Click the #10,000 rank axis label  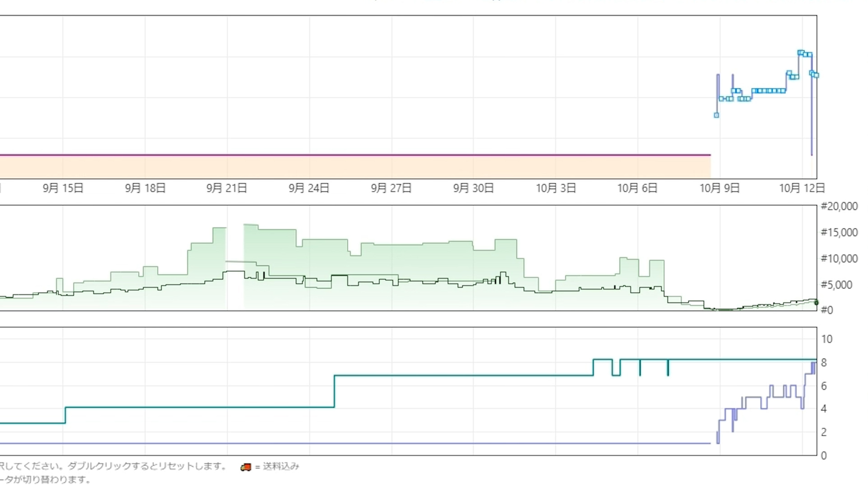pyautogui.click(x=839, y=259)
